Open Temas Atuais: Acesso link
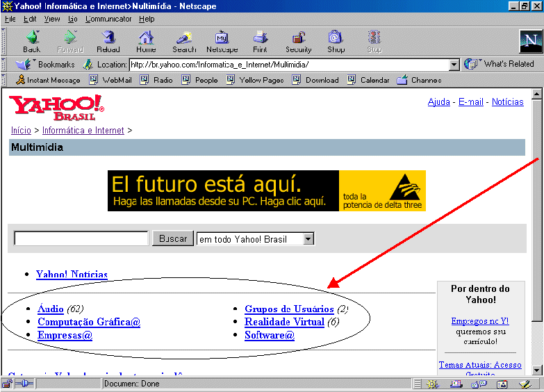This screenshot has width=544, height=392. click(480, 365)
